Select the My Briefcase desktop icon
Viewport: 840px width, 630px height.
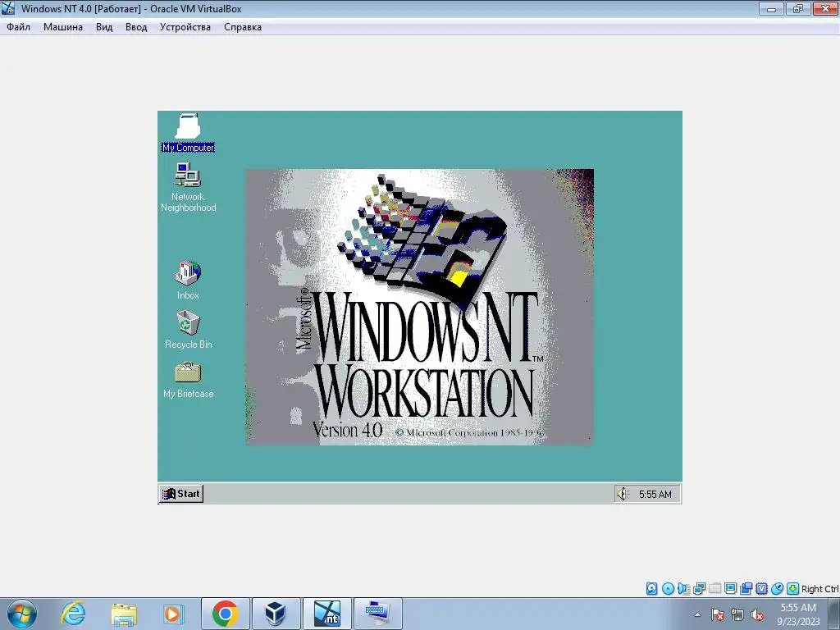[188, 380]
